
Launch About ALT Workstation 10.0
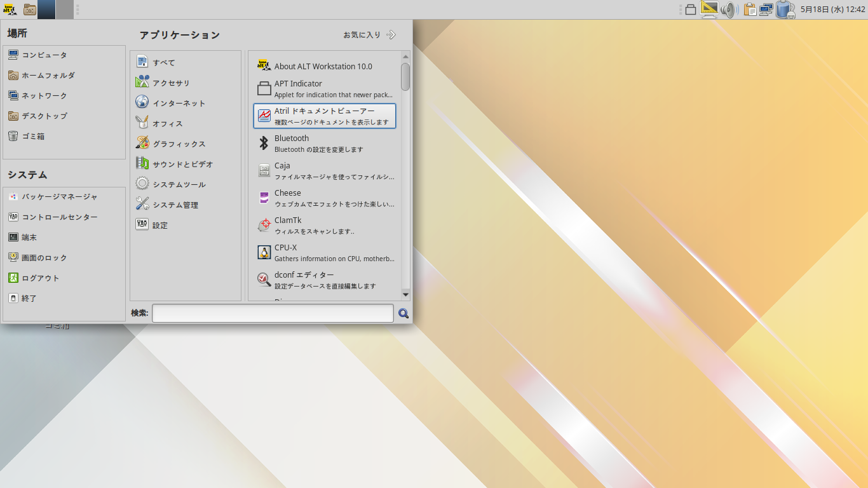pos(325,66)
